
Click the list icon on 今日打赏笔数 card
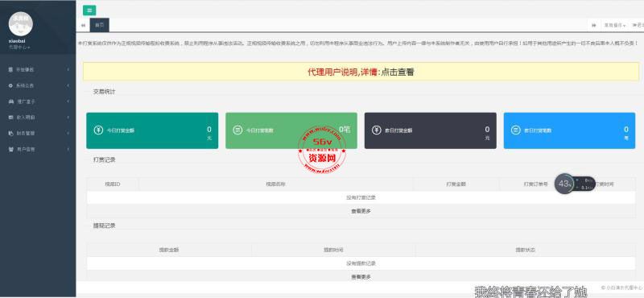(x=237, y=130)
